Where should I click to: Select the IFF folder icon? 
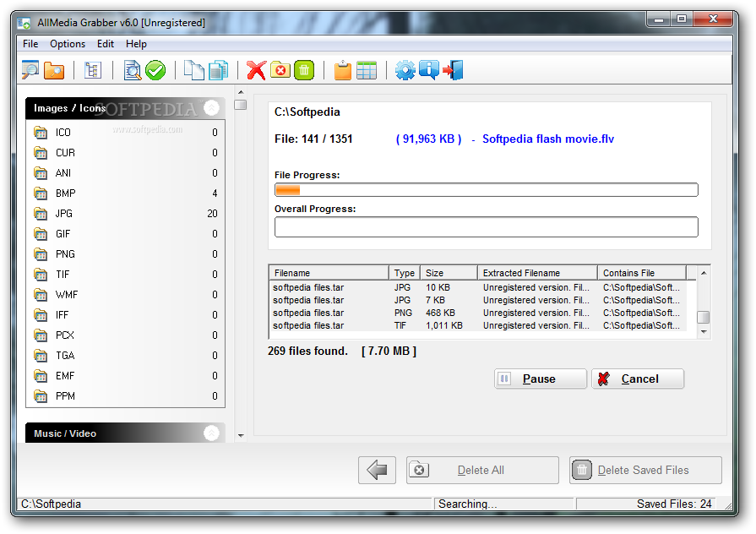click(x=41, y=314)
